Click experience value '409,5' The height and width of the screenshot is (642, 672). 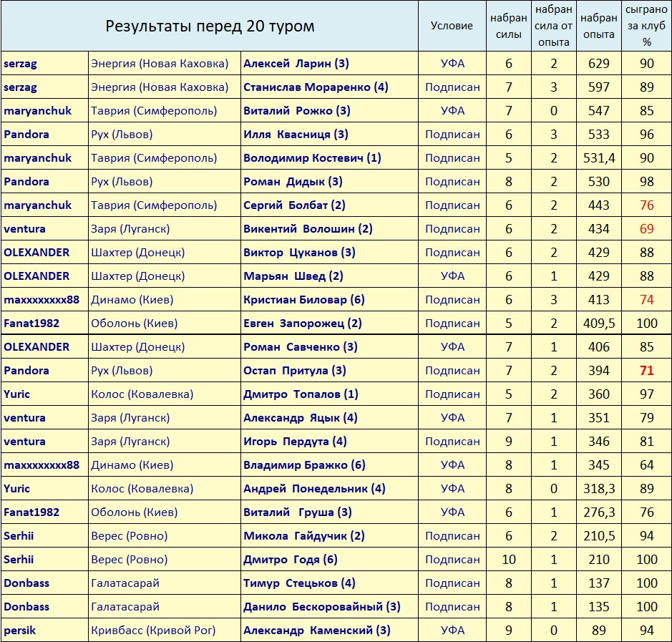(x=599, y=323)
